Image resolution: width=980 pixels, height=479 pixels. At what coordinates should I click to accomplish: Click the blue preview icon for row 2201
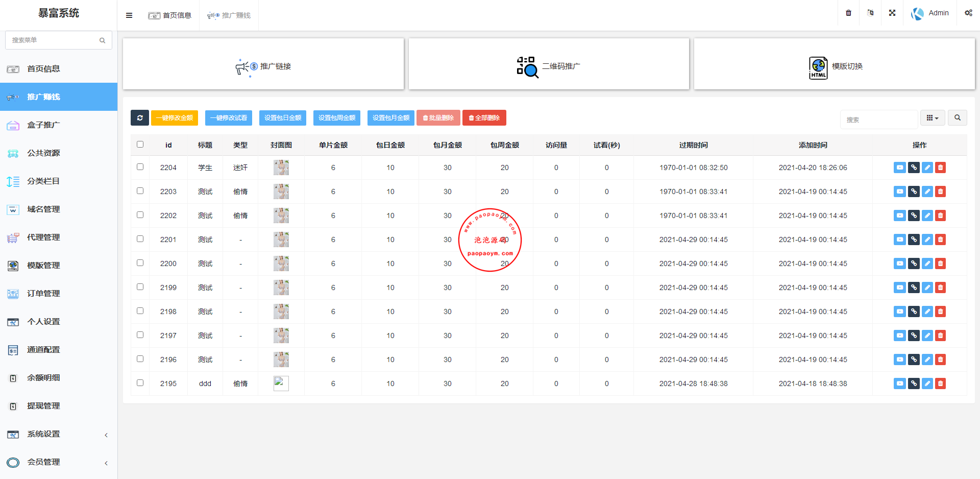[899, 240]
